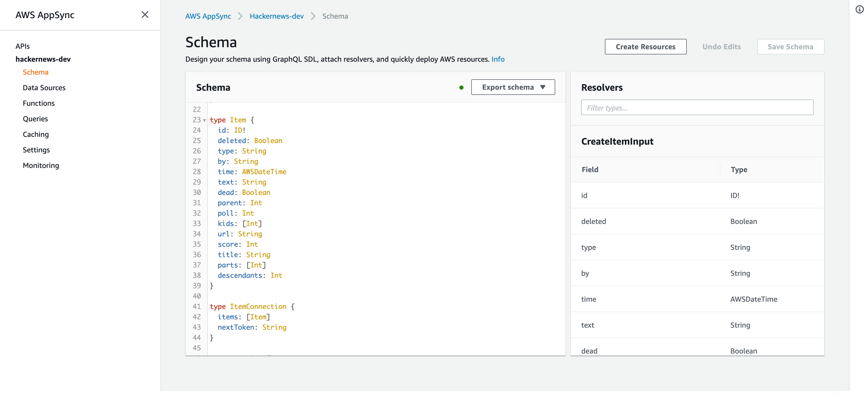The width and height of the screenshot is (868, 395).
Task: Place cursor on 'deleted: Boolean' code line
Action: (x=250, y=141)
